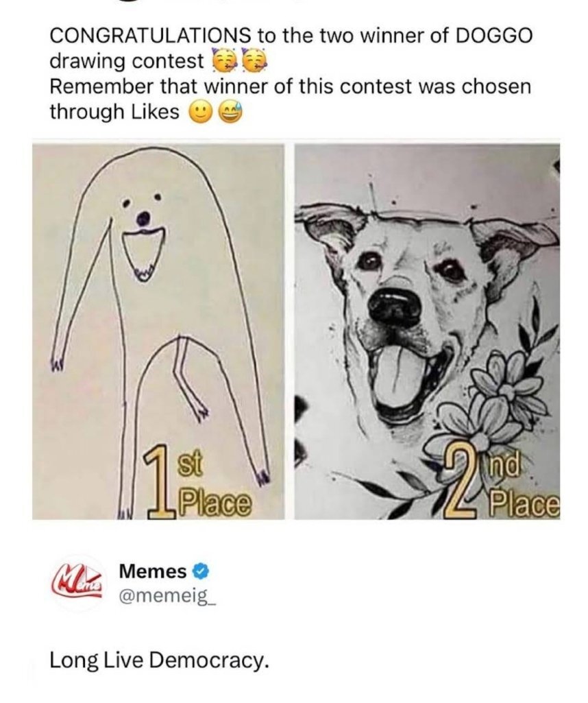Click the blue verified badge beside Memes
Screen dimensions: 588x703
coord(200,571)
